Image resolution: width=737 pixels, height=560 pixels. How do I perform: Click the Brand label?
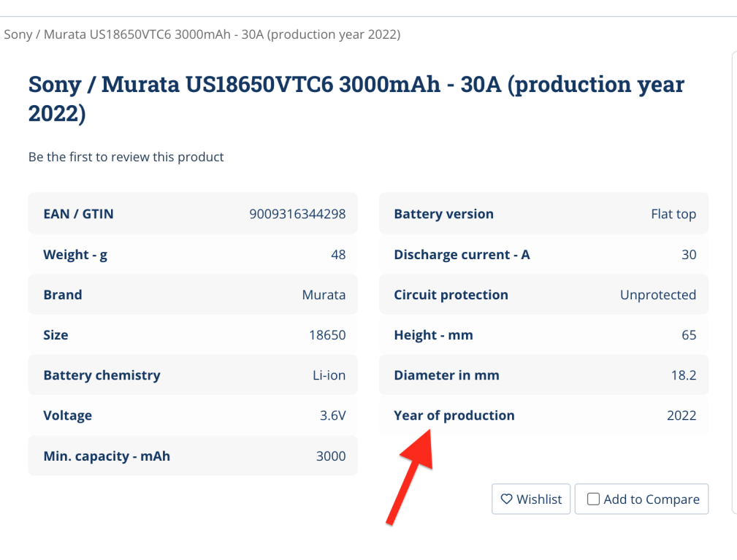(63, 294)
